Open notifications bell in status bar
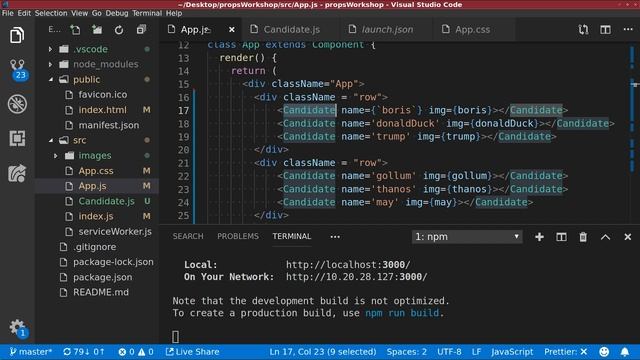The height and width of the screenshot is (360, 640). (625, 352)
